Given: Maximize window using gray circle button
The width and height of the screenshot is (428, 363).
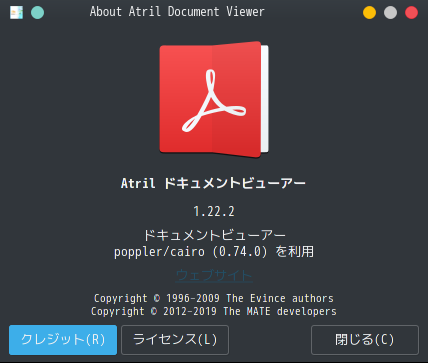Looking at the screenshot, I should click(x=390, y=13).
